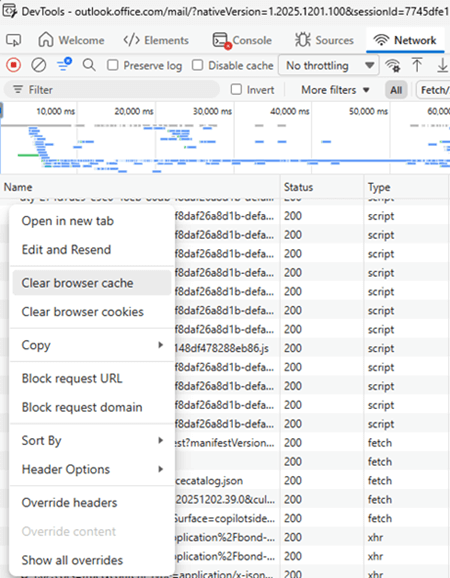Image resolution: width=450 pixels, height=578 pixels.
Task: Click 20,000 ms timeline marker
Action: pyautogui.click(x=134, y=111)
